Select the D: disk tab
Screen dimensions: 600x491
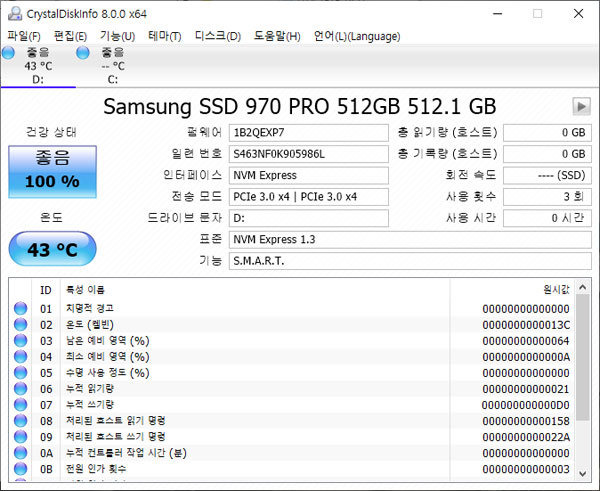point(38,65)
